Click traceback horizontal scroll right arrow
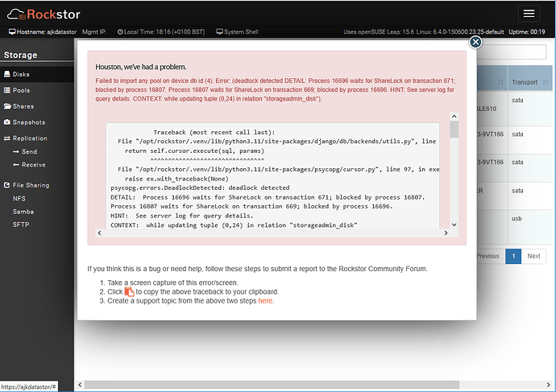 pyautogui.click(x=446, y=233)
